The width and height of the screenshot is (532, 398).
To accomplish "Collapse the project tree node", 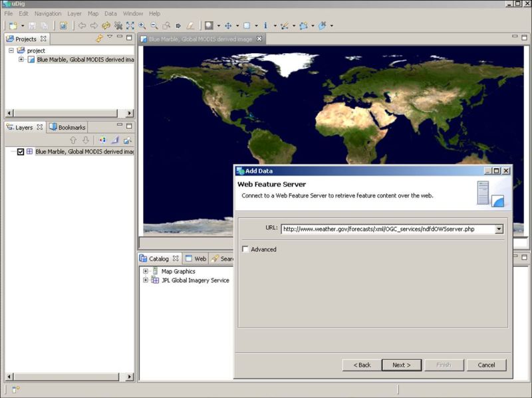I will point(11,50).
